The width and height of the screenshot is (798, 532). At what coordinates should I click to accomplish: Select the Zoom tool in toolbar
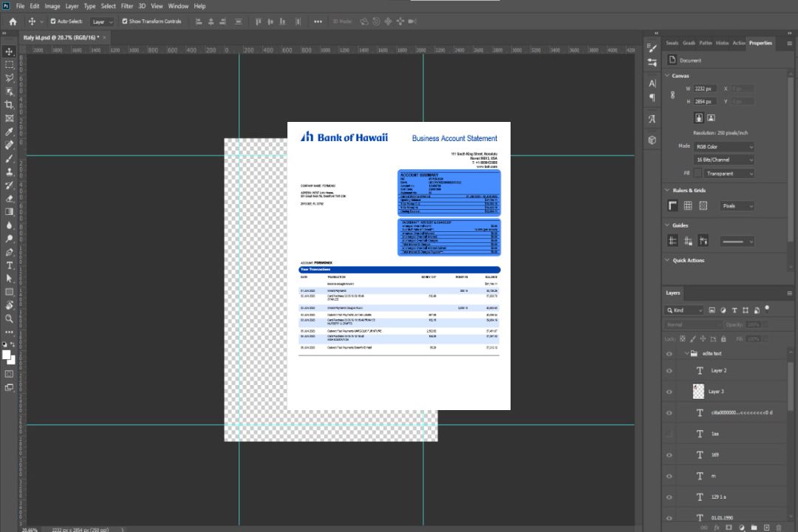[10, 318]
